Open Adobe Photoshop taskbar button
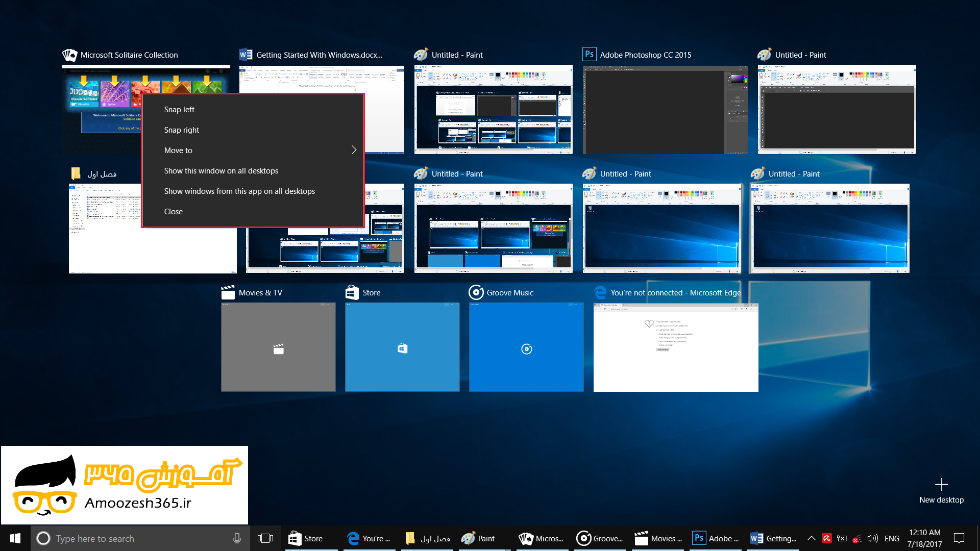The image size is (980, 551). coord(717,538)
